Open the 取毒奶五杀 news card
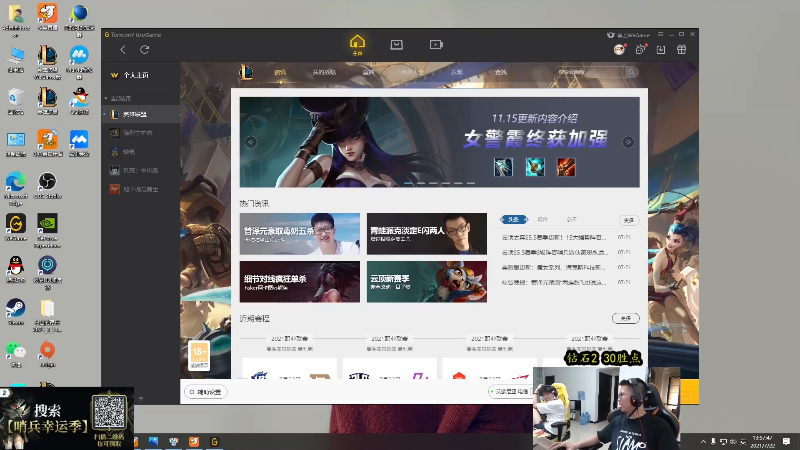This screenshot has width=800, height=450. coord(299,234)
